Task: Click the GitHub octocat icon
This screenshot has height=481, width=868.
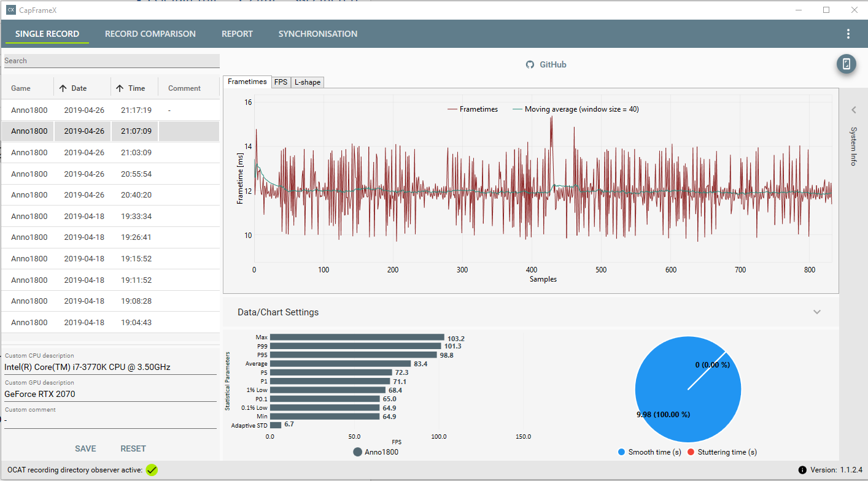Action: [530, 64]
